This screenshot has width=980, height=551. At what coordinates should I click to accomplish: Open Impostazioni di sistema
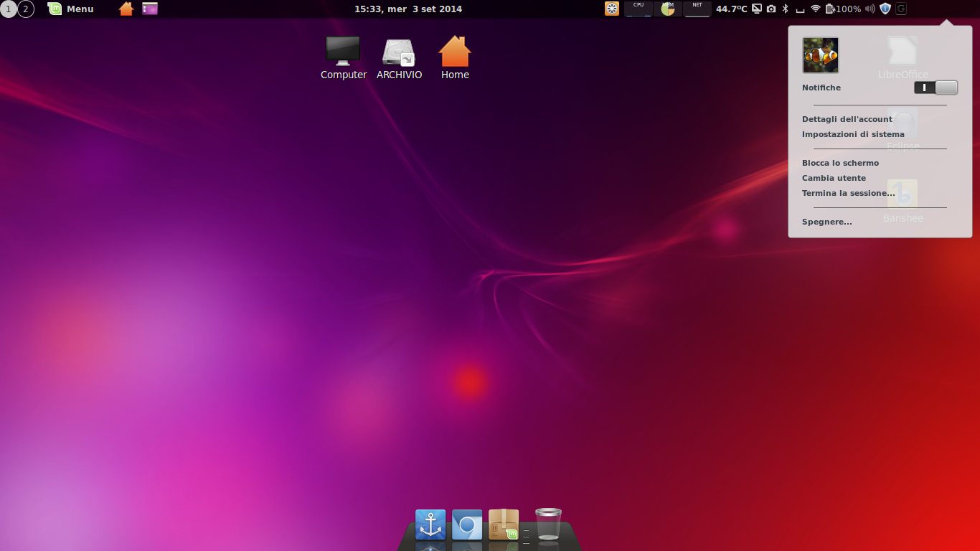click(853, 134)
